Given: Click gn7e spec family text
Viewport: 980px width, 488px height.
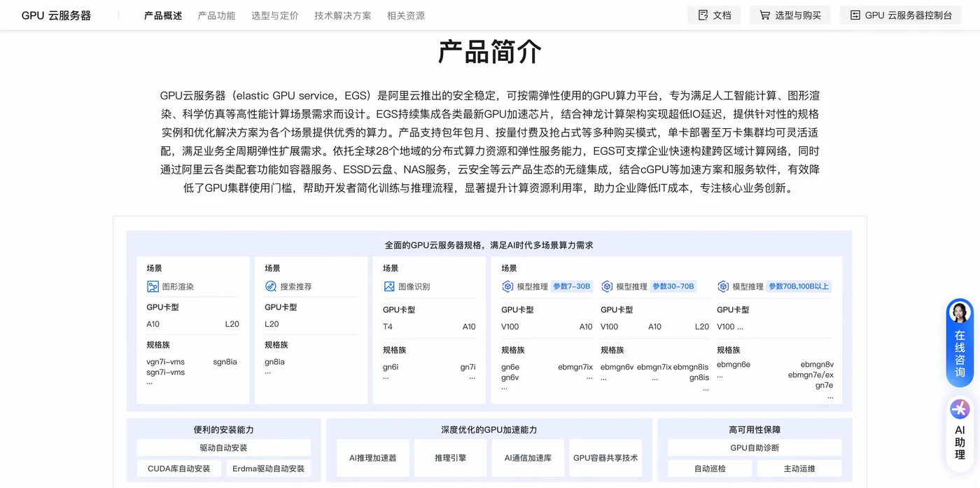Looking at the screenshot, I should click(824, 386).
